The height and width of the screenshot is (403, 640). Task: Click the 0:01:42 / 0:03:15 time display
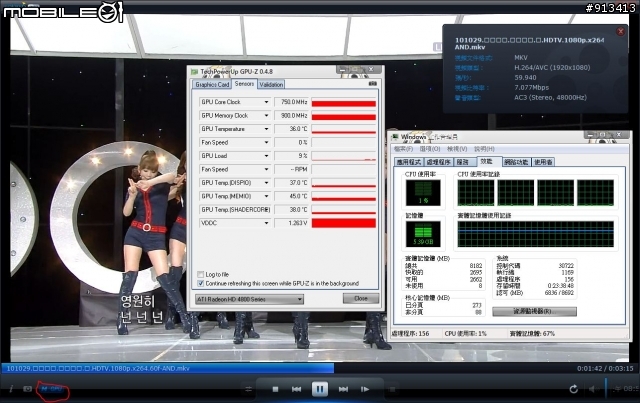click(x=605, y=368)
